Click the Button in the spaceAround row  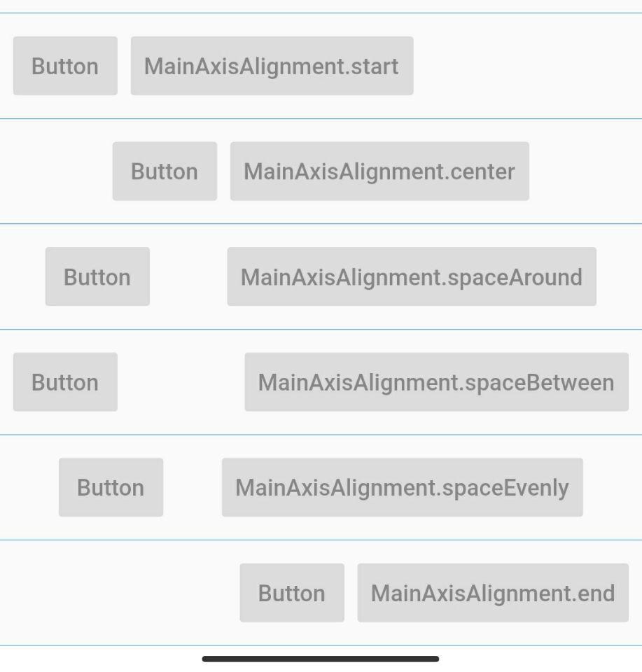pyautogui.click(x=97, y=276)
